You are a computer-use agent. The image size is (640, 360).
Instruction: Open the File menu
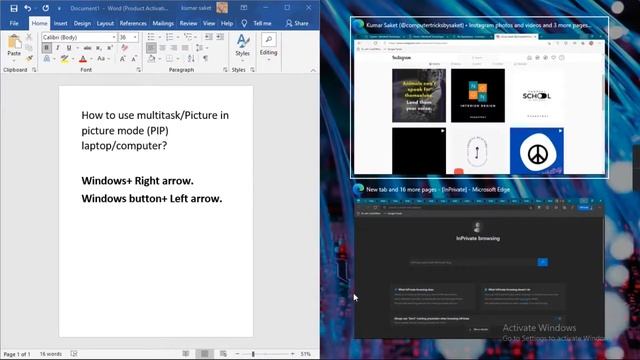[14, 23]
